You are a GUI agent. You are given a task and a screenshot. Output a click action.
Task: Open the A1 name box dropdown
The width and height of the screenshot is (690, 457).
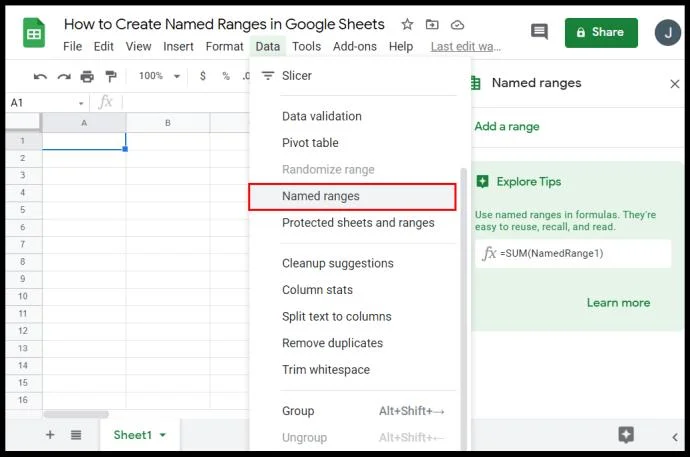81,103
